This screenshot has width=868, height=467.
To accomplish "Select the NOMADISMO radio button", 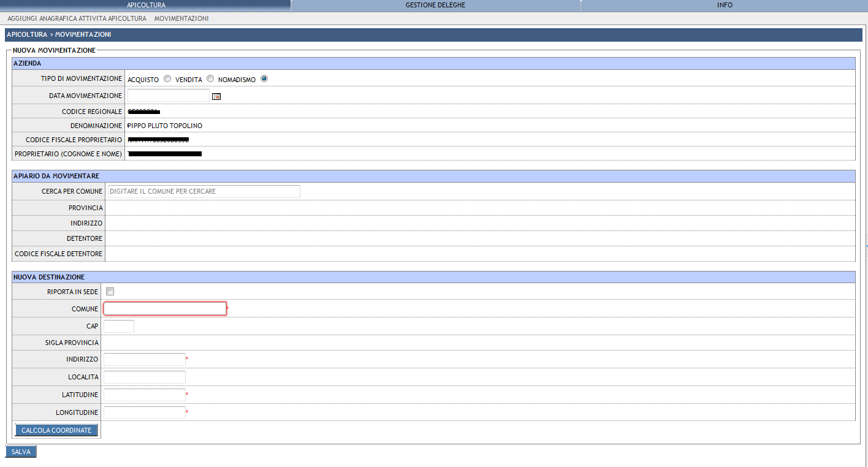I will coord(264,78).
